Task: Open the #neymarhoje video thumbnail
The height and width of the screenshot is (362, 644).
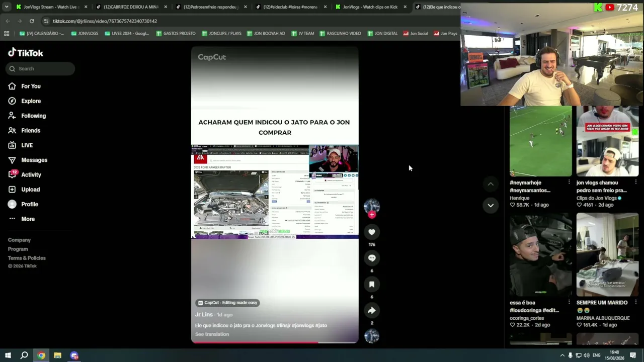Action: click(541, 141)
